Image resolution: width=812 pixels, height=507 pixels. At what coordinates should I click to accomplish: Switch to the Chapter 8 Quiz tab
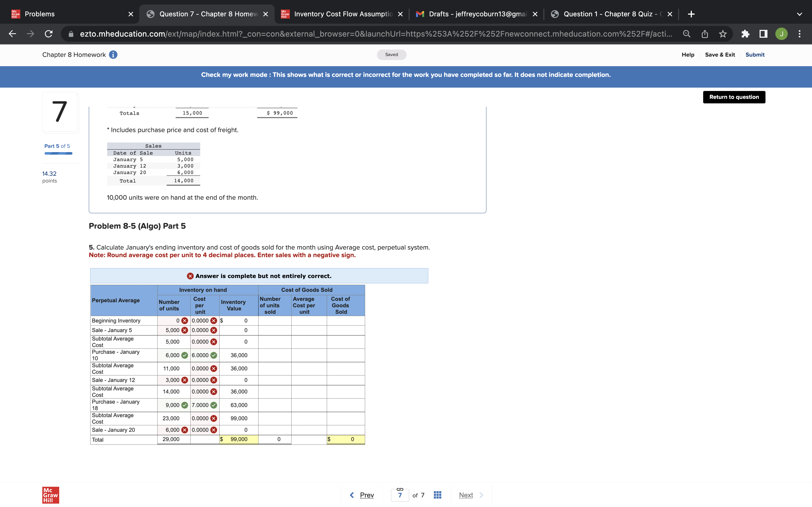(x=607, y=14)
